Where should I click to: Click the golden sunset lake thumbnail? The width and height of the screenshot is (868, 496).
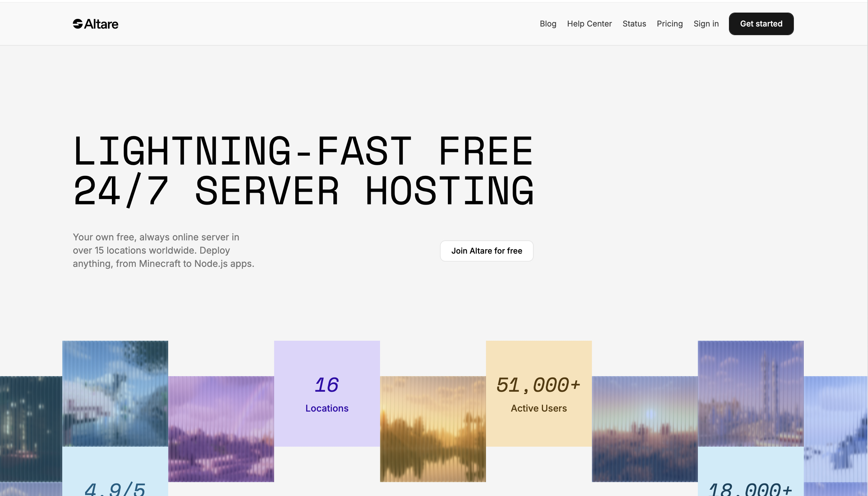pos(432,429)
